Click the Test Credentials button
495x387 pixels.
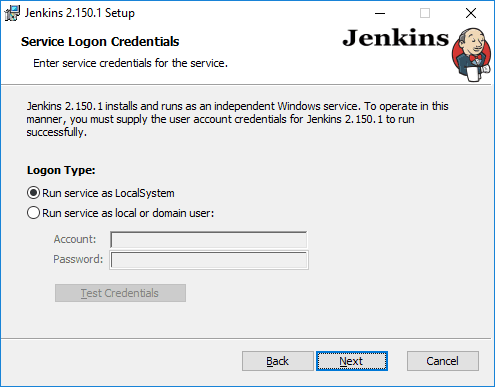pyautogui.click(x=120, y=293)
